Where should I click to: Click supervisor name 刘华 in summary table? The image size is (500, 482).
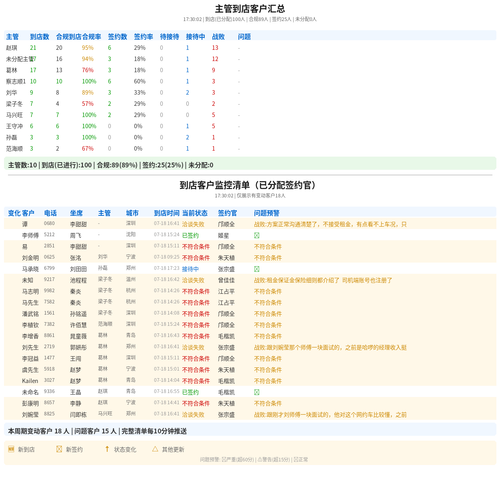[x=12, y=93]
